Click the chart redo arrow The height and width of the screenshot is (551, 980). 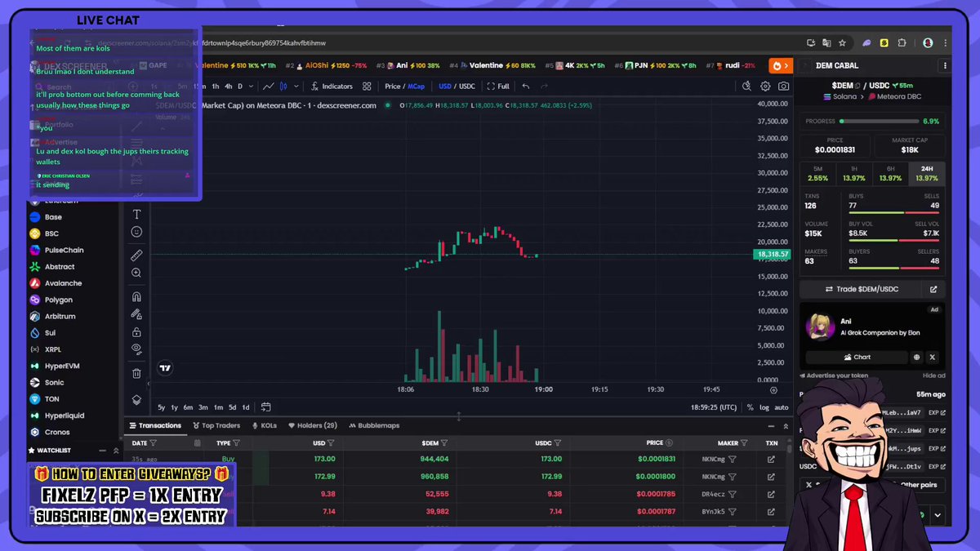point(546,86)
